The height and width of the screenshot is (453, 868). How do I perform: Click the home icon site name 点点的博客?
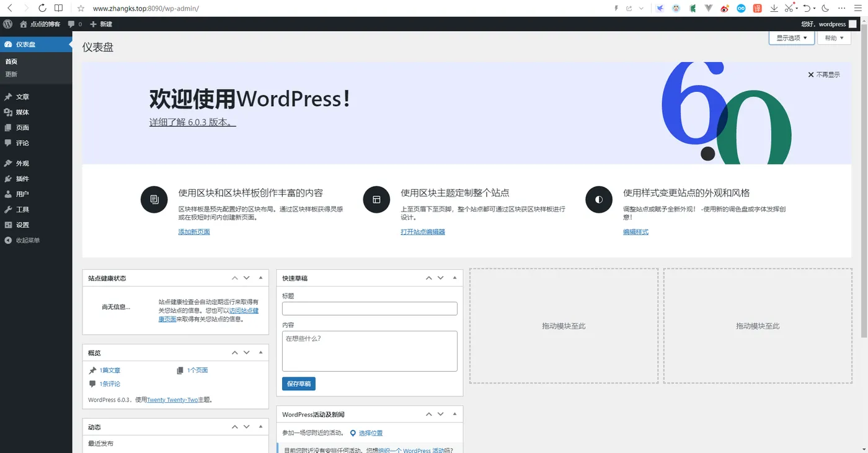[x=40, y=24]
